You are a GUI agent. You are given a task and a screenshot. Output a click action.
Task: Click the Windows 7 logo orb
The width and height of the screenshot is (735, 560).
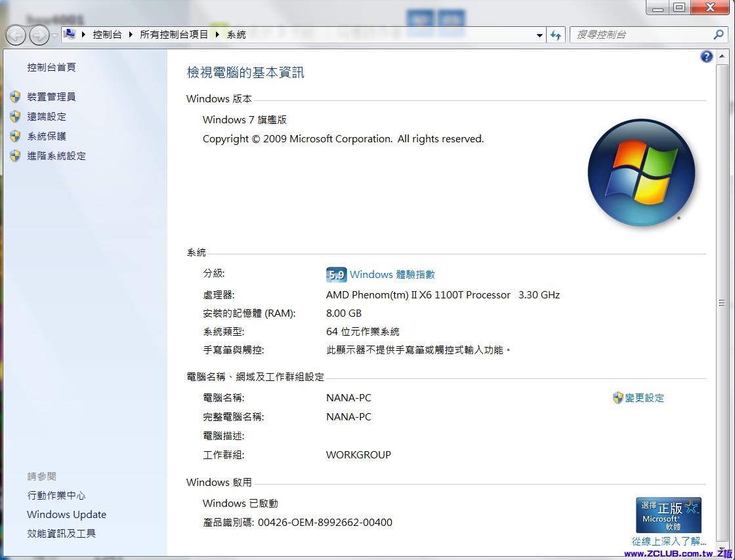(641, 172)
